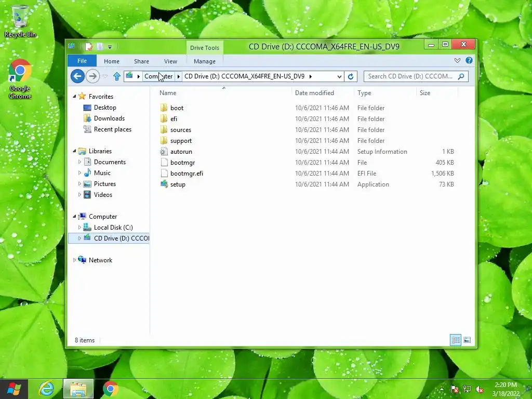Open the Home ribbon tab
The height and width of the screenshot is (399, 532).
click(112, 61)
